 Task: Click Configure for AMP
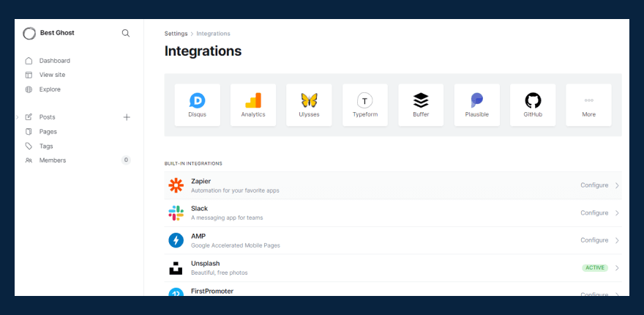tap(594, 240)
